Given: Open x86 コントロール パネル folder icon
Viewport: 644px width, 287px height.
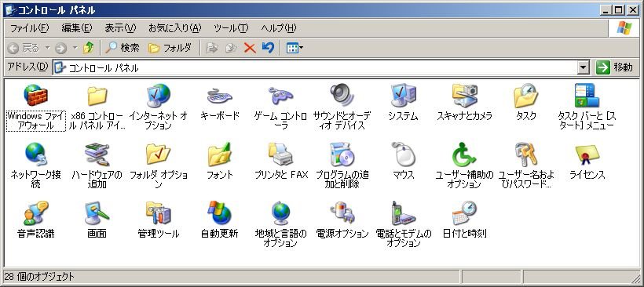Looking at the screenshot, I should [x=97, y=95].
